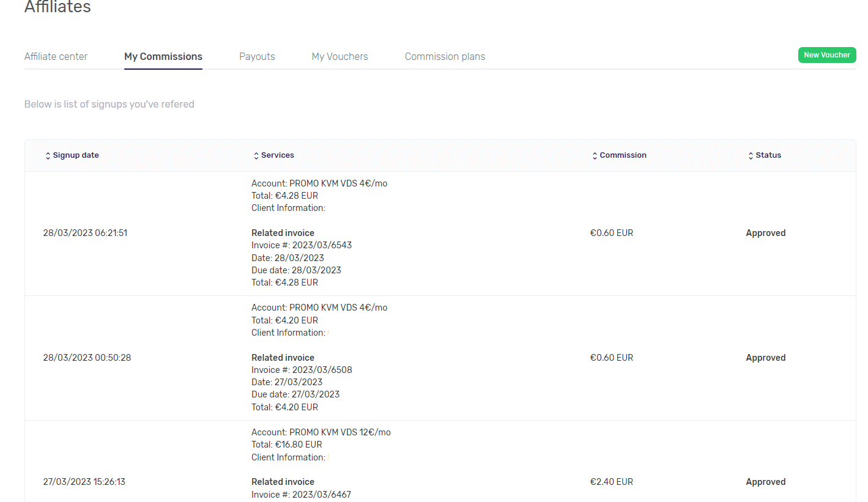Click the signup date 27/03/2023 15:26:13

coord(84,482)
